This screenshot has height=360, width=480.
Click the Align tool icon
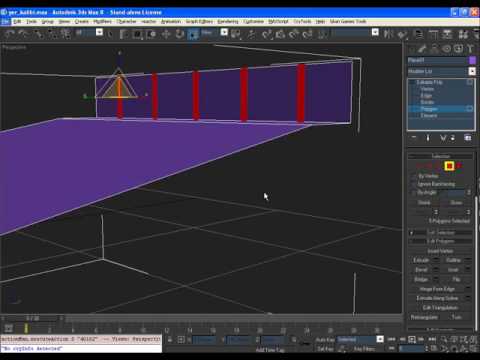pyautogui.click(x=402, y=34)
